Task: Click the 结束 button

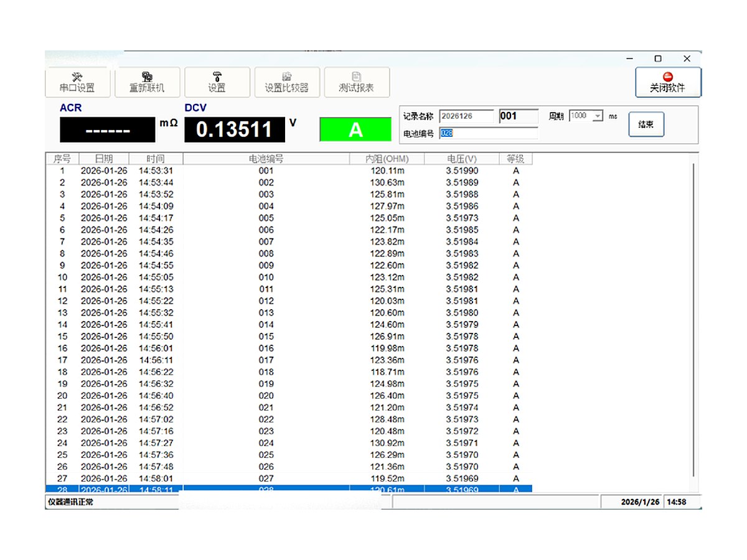Action: coord(646,124)
